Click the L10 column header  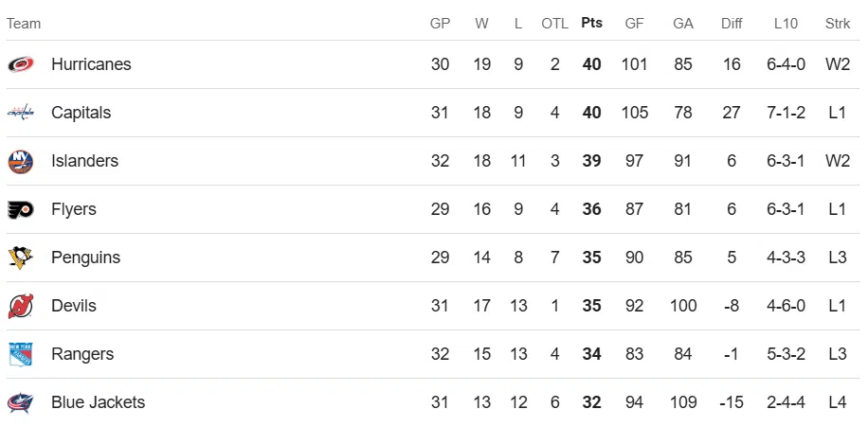coord(786,23)
